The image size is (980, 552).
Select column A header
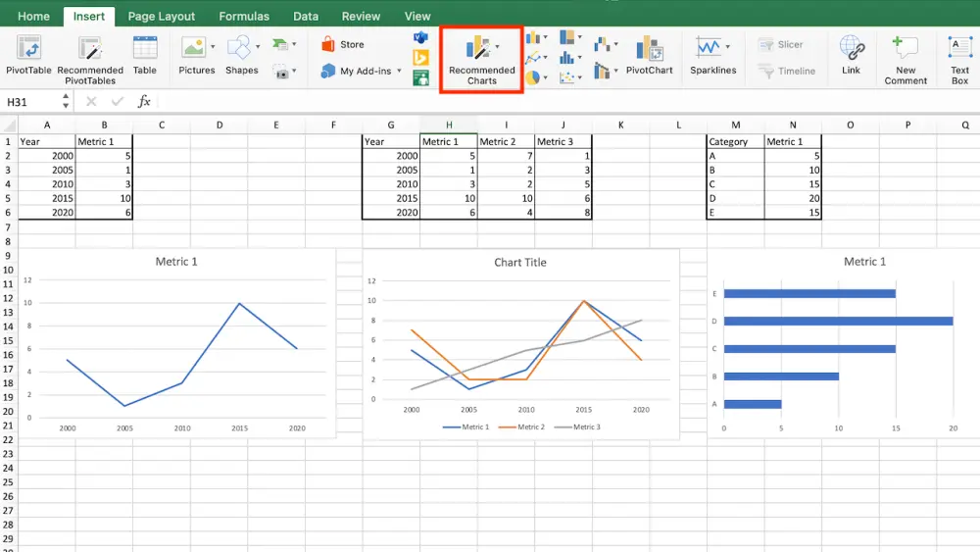(47, 125)
